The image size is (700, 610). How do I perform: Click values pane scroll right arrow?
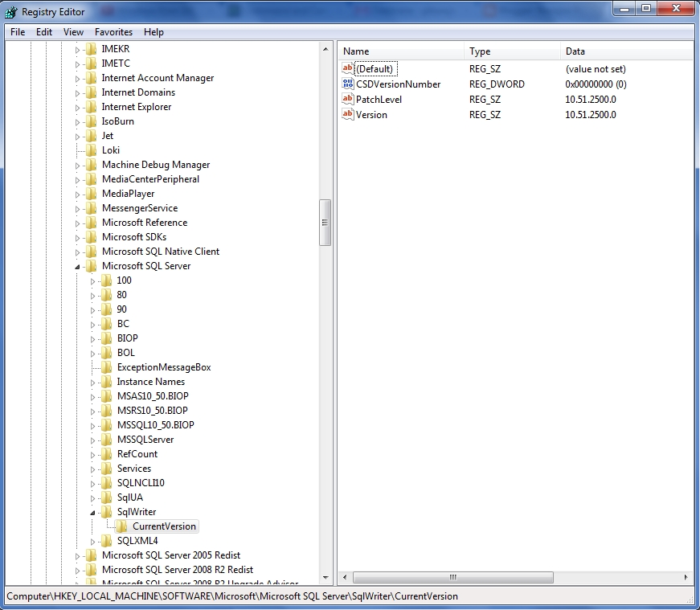[x=686, y=577]
